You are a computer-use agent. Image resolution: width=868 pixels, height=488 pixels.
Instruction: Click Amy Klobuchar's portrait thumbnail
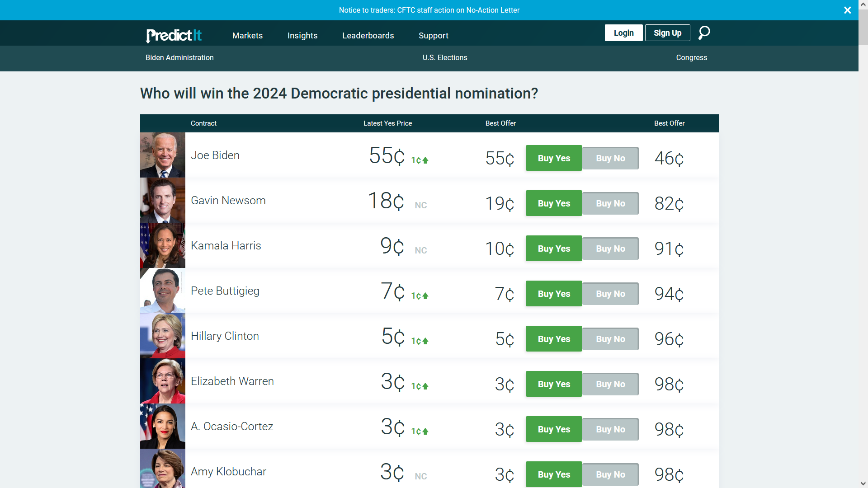click(x=163, y=469)
